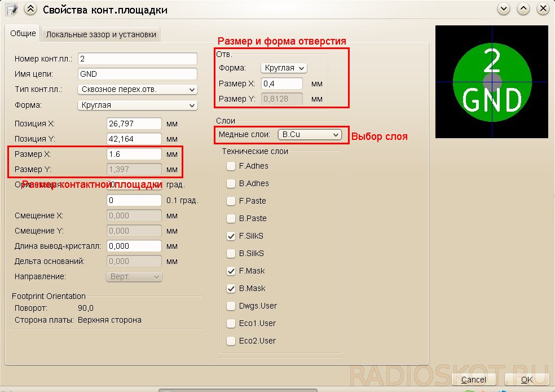Select the Общие tab

pyautogui.click(x=23, y=33)
